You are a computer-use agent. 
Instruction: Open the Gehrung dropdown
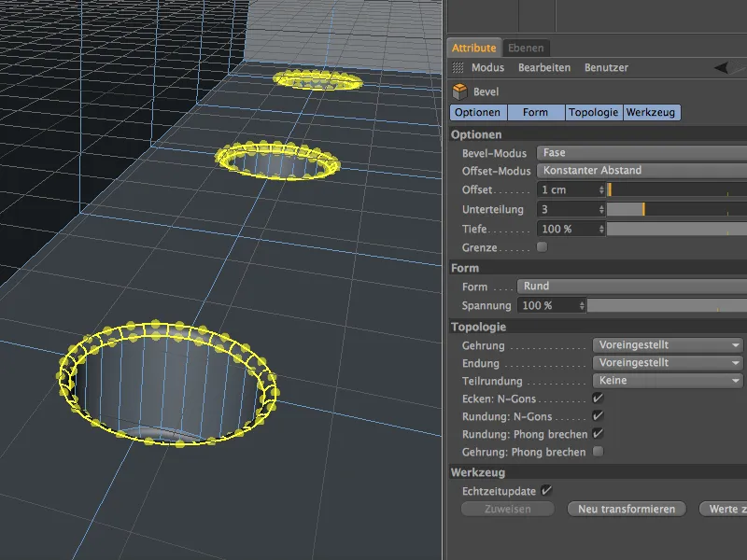668,344
